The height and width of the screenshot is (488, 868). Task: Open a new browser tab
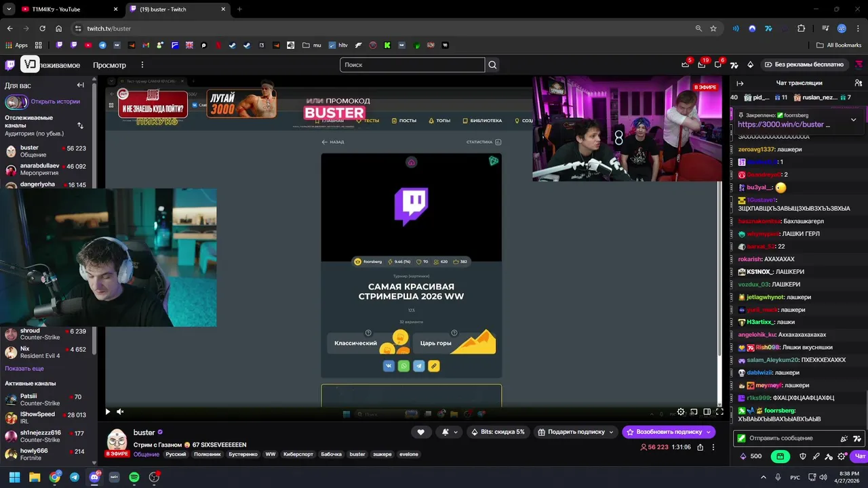coord(239,9)
